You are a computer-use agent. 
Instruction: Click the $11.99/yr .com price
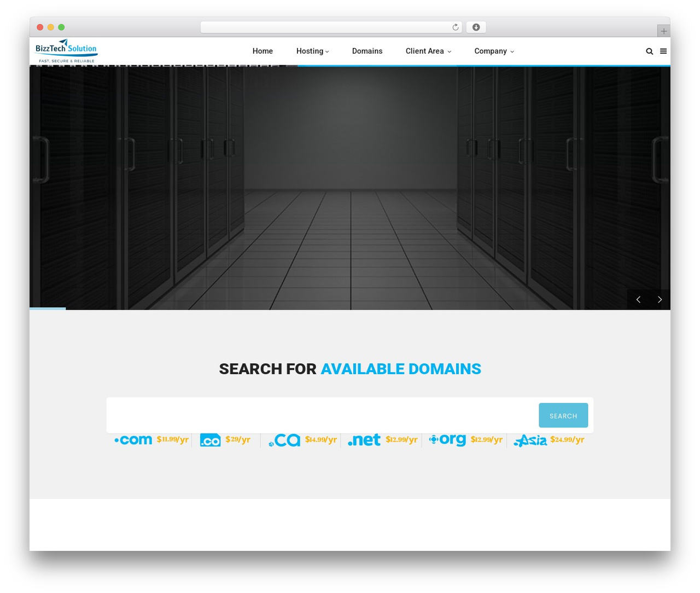tap(172, 439)
